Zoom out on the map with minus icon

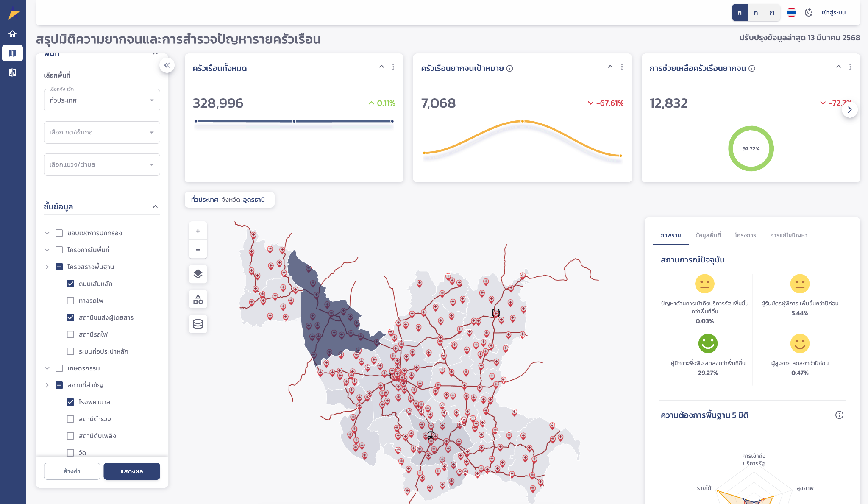198,249
